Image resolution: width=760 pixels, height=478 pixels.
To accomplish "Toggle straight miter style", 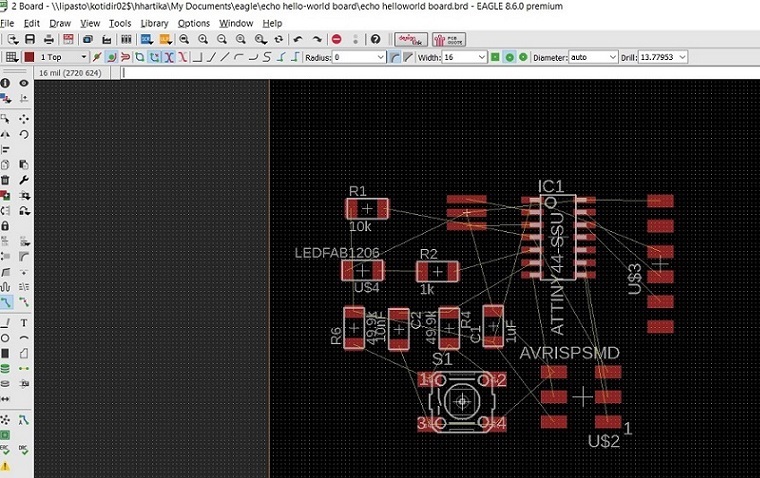I will (408, 57).
